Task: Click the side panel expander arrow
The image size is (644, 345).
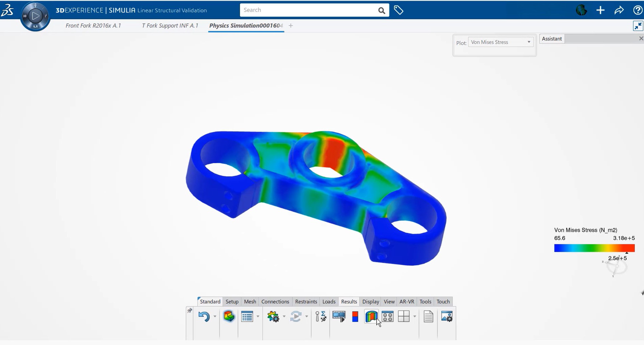Action: pos(642,293)
